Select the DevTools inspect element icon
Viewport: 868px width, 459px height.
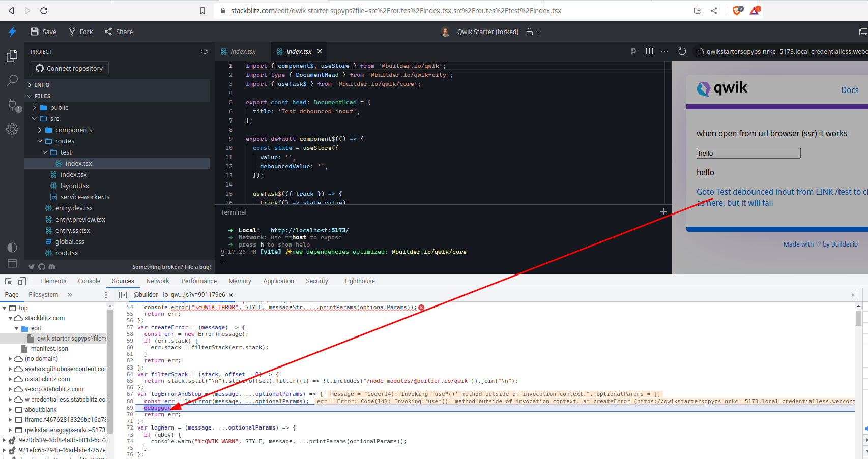8,281
